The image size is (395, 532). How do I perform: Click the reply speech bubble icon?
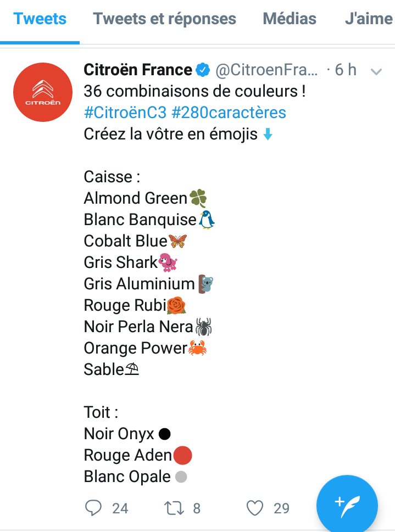pos(93,508)
